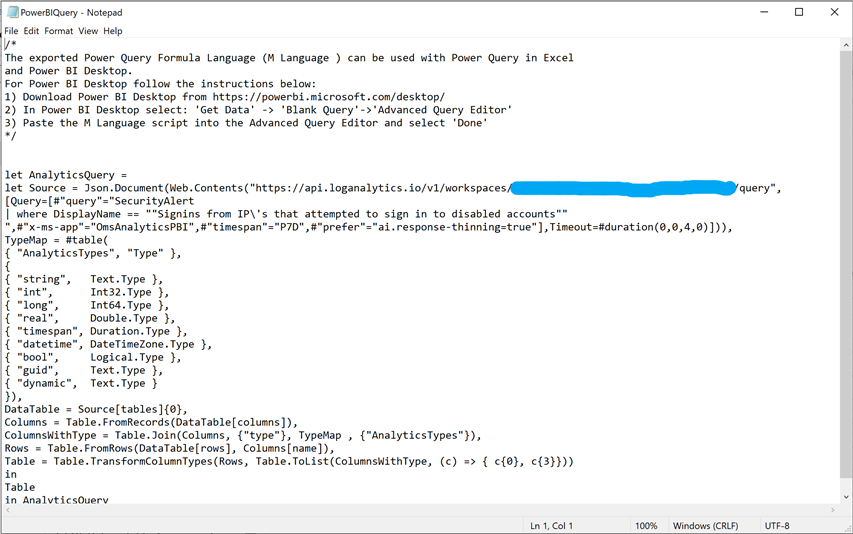
Task: Click the '2) In Power BI Desktop select' line
Action: tap(258, 110)
